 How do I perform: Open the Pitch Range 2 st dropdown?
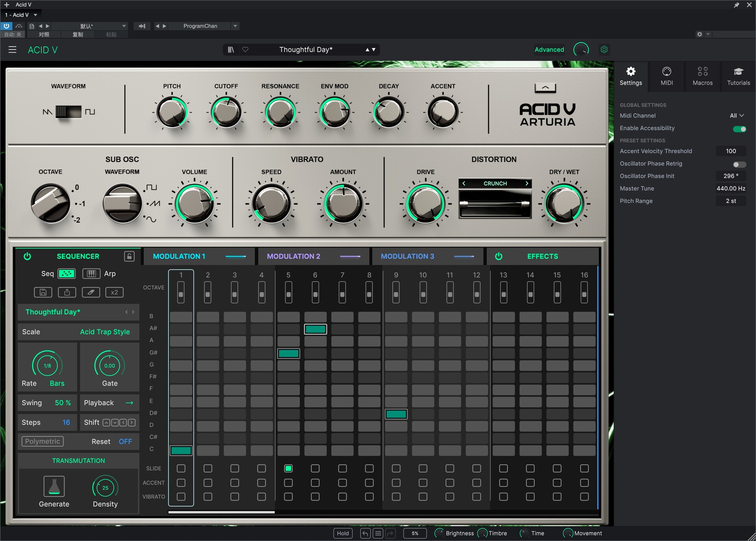click(731, 201)
